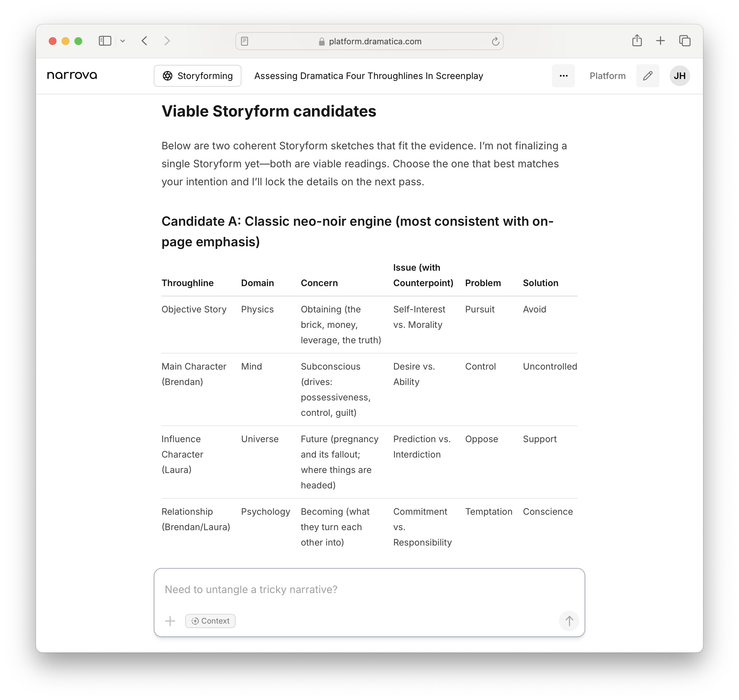The height and width of the screenshot is (700, 739).
Task: Open the Storyforming mode selector
Action: (x=197, y=76)
